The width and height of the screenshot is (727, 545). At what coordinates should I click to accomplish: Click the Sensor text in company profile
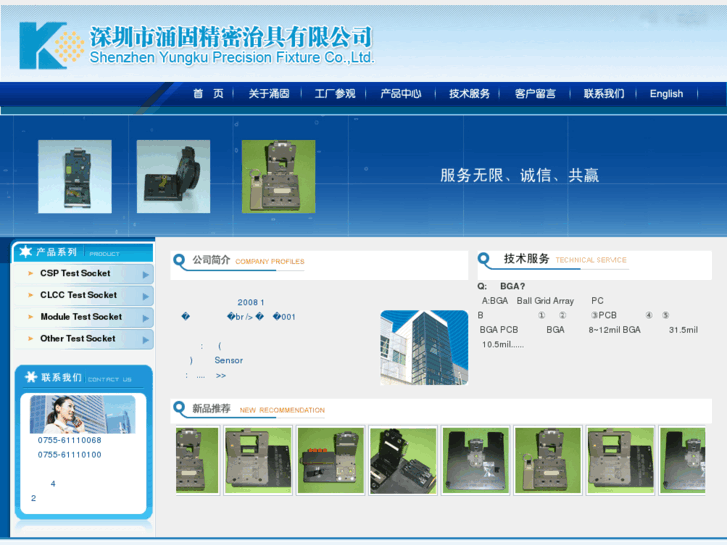229,360
